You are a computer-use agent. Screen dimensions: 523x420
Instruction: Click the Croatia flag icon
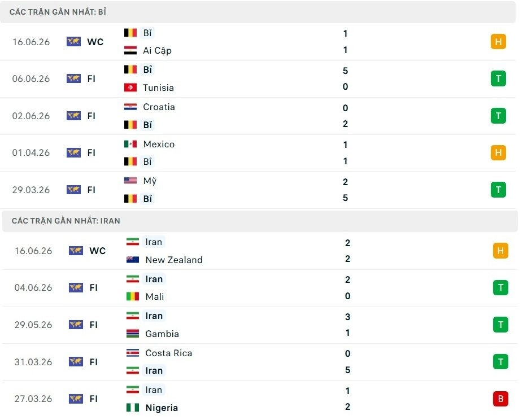coord(130,107)
